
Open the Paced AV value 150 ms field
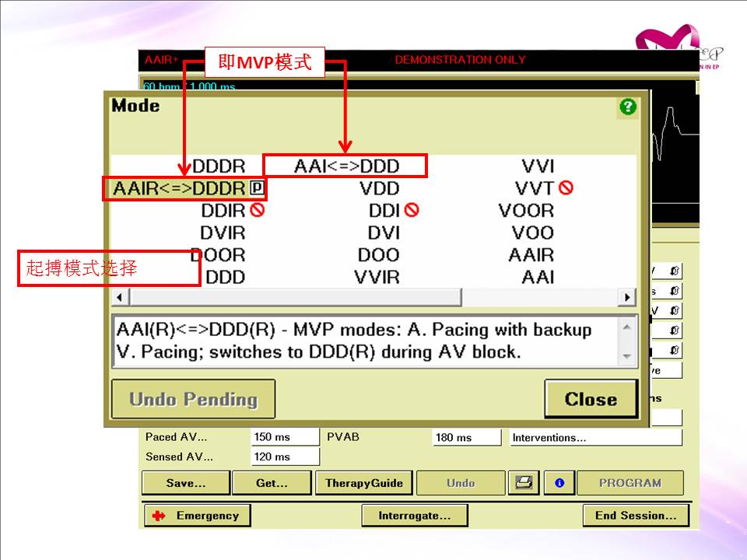(285, 436)
